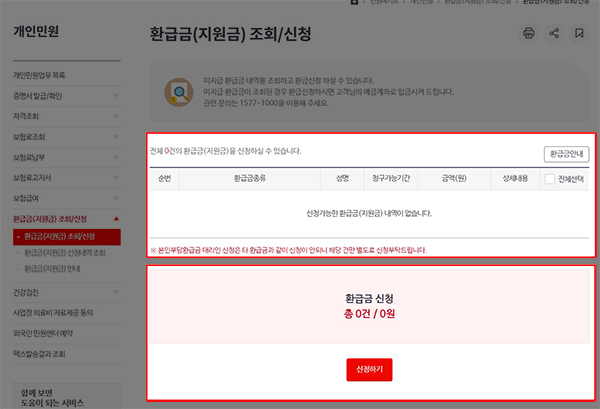600x409 pixels.
Task: Click the 순번 column header
Action: click(x=164, y=178)
